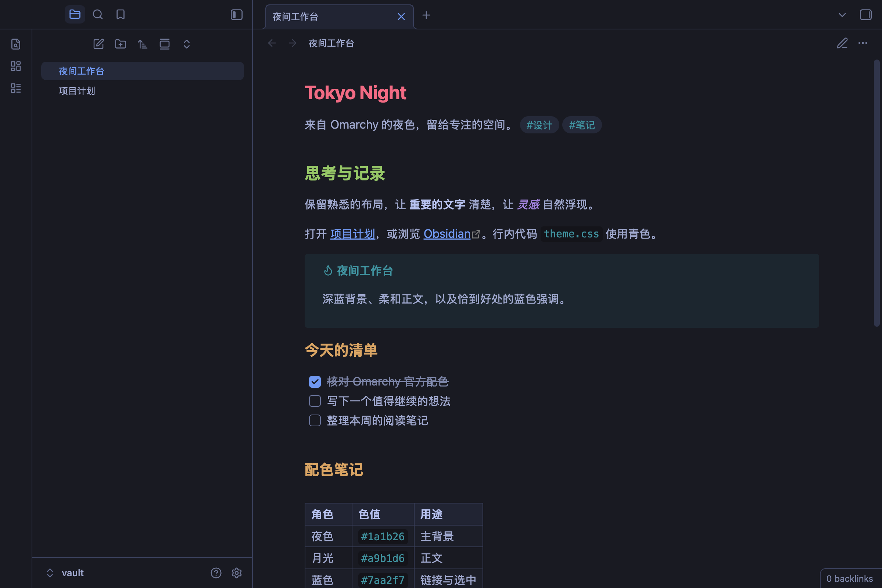Click the 主背景 table cell
Viewport: 882px width, 588px height.
point(448,536)
